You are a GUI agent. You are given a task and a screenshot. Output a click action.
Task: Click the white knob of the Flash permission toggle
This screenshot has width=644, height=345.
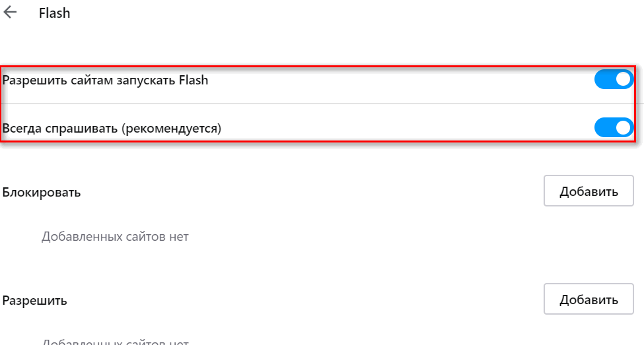[x=624, y=80]
